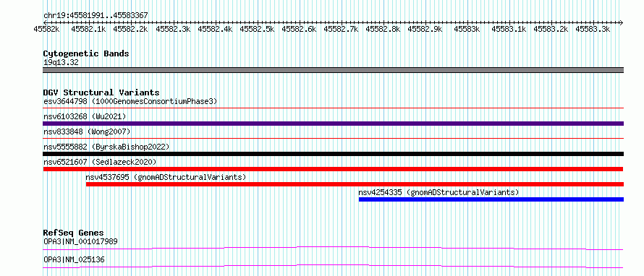Click the 45582.4k ruler tick label
The image size is (644, 276).
tap(215, 30)
